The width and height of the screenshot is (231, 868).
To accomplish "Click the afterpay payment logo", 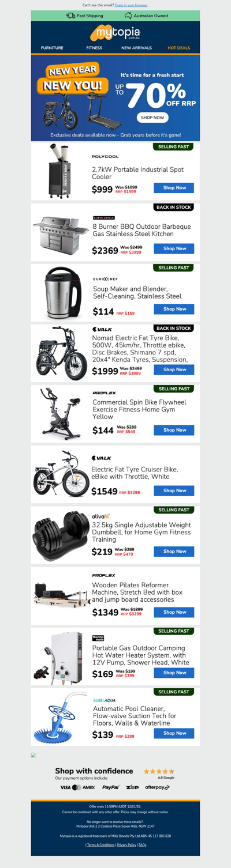I will 157,787.
